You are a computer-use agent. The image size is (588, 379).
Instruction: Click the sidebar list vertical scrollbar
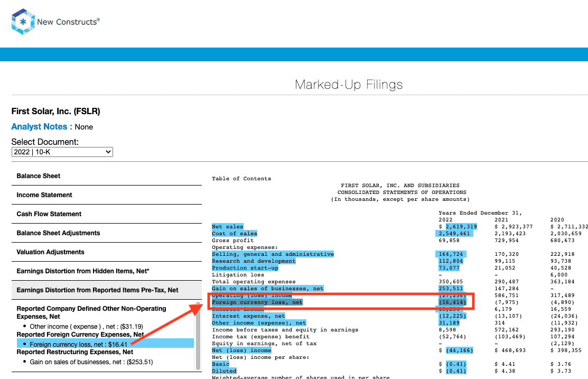198,336
